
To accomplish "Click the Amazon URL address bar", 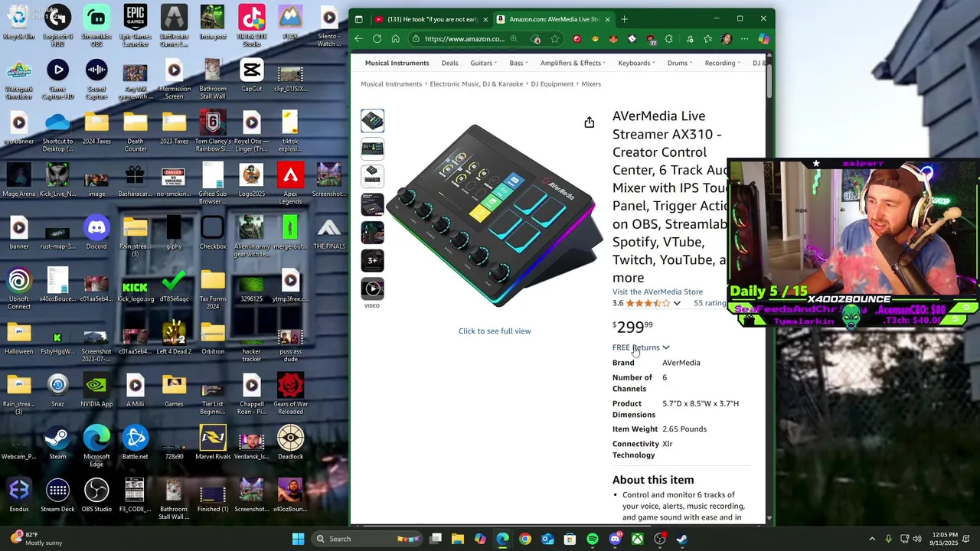I will point(464,39).
